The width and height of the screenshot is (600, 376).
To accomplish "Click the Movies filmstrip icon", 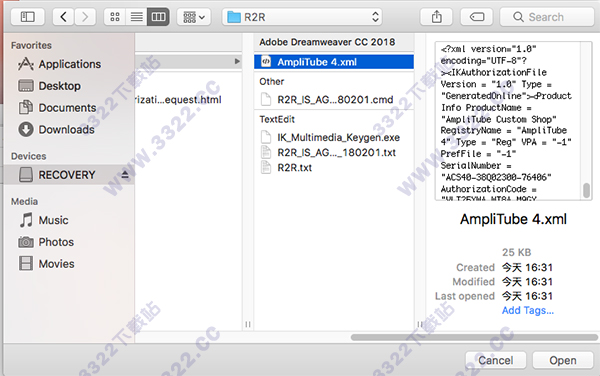I will [26, 264].
